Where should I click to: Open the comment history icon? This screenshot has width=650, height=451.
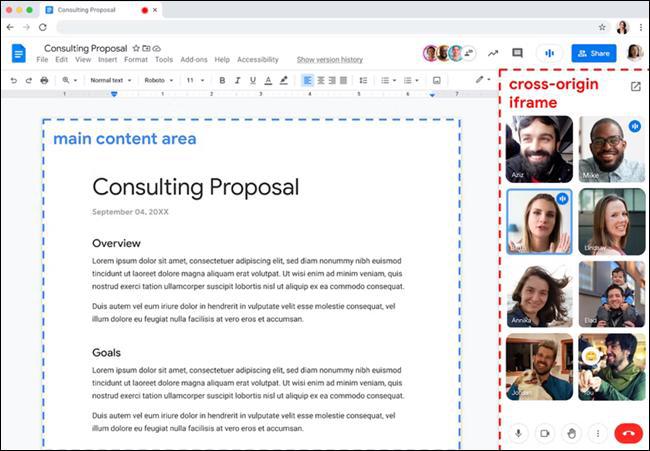(x=517, y=53)
